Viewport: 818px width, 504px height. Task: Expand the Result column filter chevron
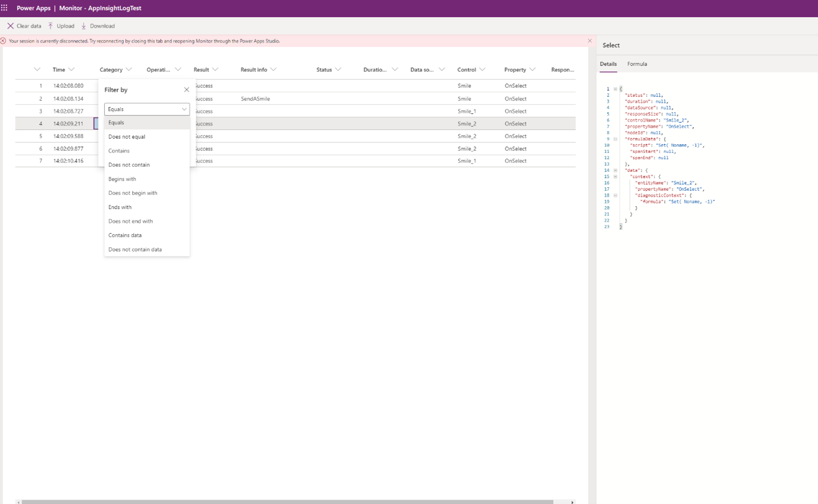216,70
